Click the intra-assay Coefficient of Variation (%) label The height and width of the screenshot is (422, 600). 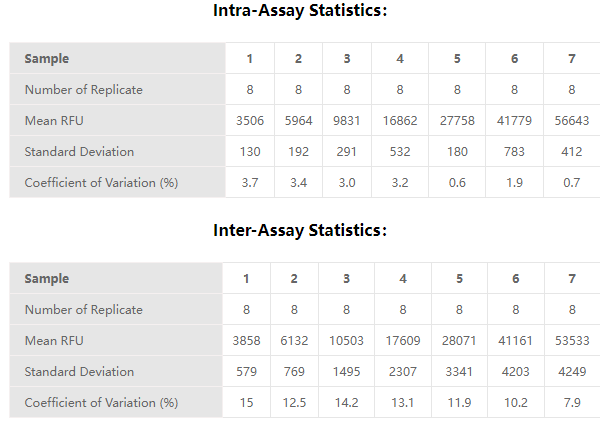(101, 183)
